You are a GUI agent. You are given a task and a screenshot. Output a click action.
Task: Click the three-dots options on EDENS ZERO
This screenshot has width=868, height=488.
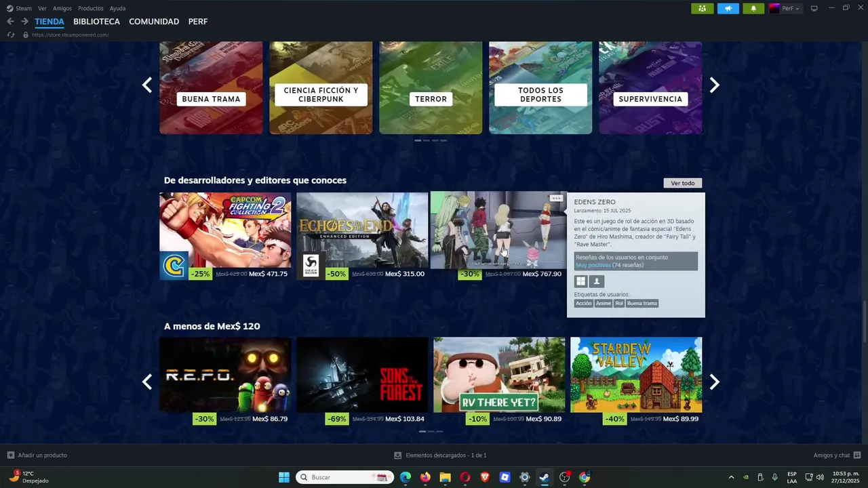click(x=556, y=198)
